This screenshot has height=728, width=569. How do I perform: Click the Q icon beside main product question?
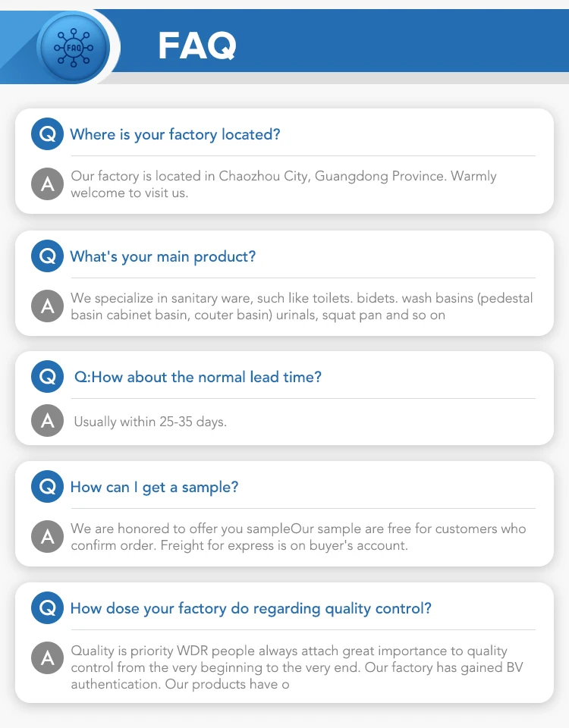47,256
